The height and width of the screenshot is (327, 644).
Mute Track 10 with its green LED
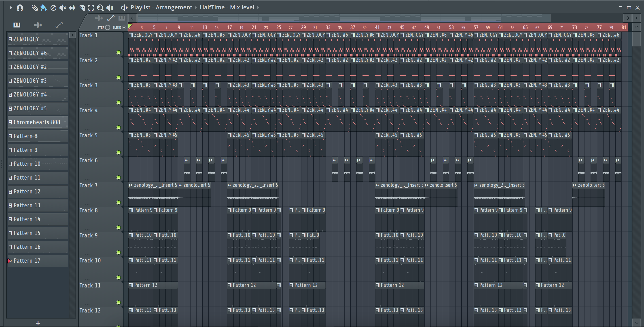pyautogui.click(x=119, y=278)
